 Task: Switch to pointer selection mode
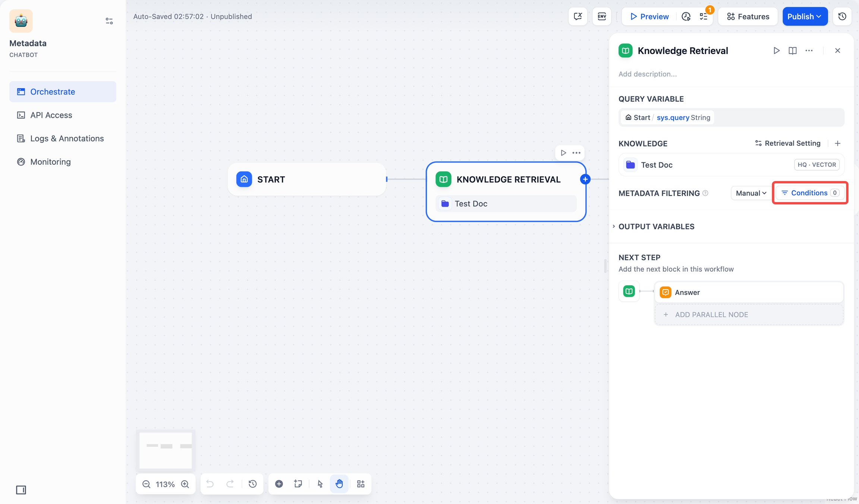click(x=320, y=484)
